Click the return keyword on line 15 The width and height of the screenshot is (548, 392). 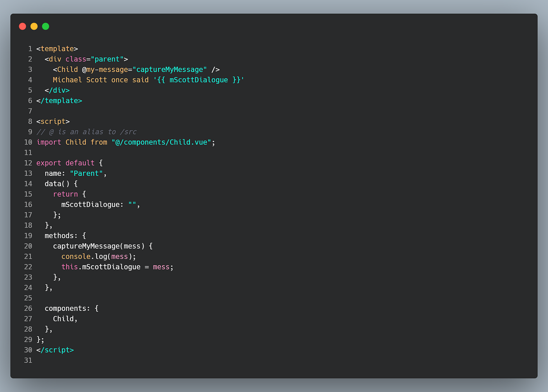[65, 194]
